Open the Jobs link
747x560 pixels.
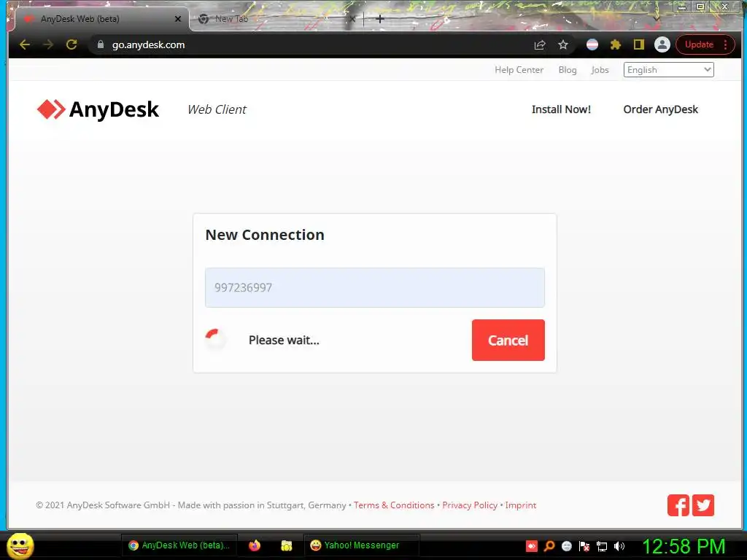(600, 70)
